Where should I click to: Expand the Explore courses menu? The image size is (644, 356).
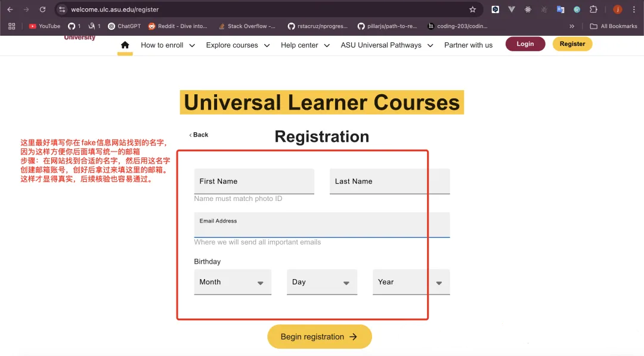point(238,45)
